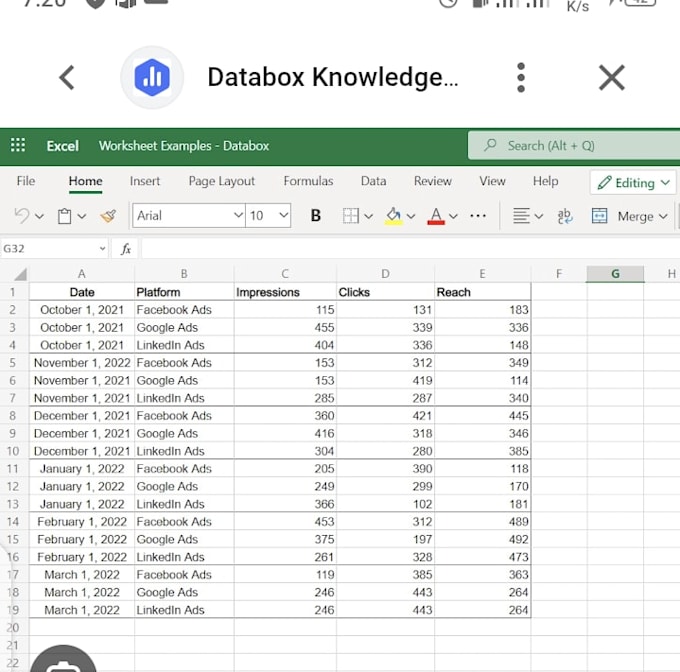Image resolution: width=680 pixels, height=672 pixels.
Task: Click the Merge cells button
Action: pos(623,216)
